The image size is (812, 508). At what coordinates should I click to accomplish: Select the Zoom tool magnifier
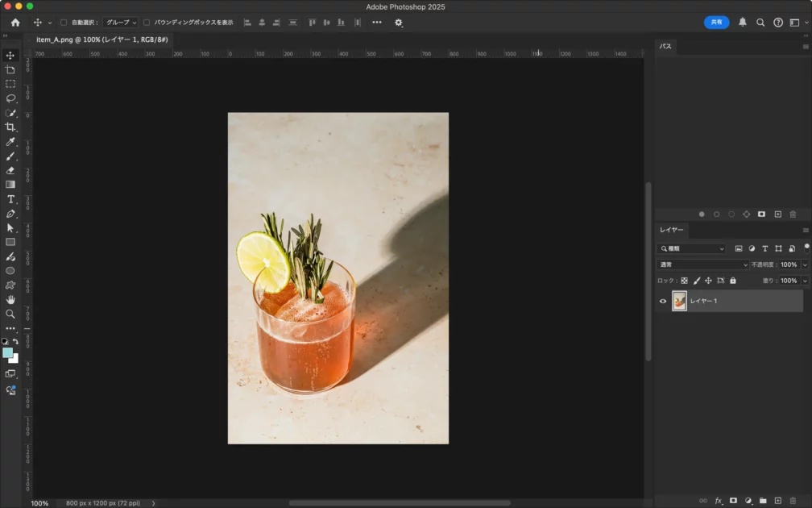pyautogui.click(x=10, y=314)
